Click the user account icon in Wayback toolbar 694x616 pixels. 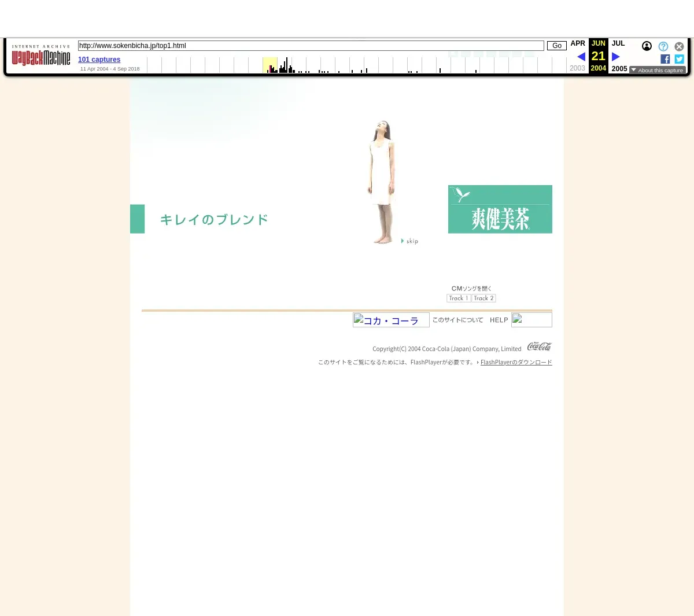[647, 46]
